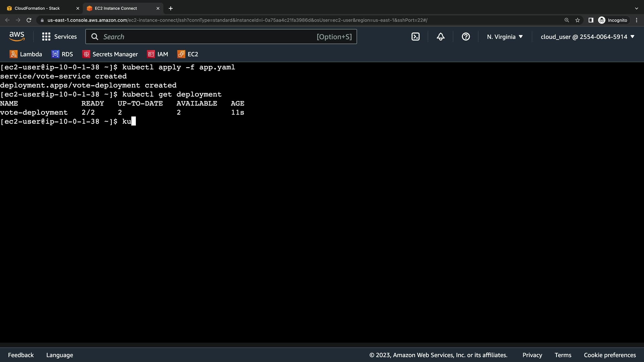Switch to the CloudFormation - Stack tab

click(37, 8)
